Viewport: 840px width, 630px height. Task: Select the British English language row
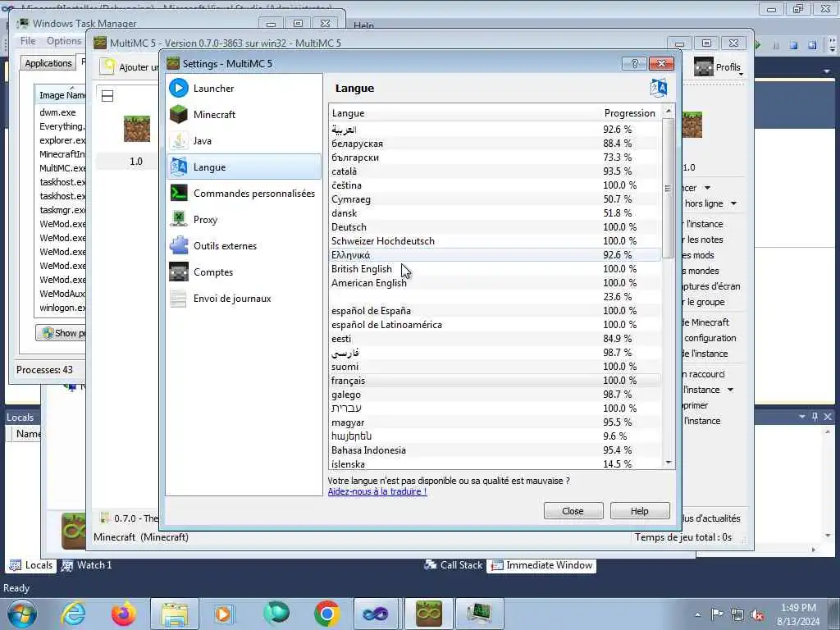(495, 269)
